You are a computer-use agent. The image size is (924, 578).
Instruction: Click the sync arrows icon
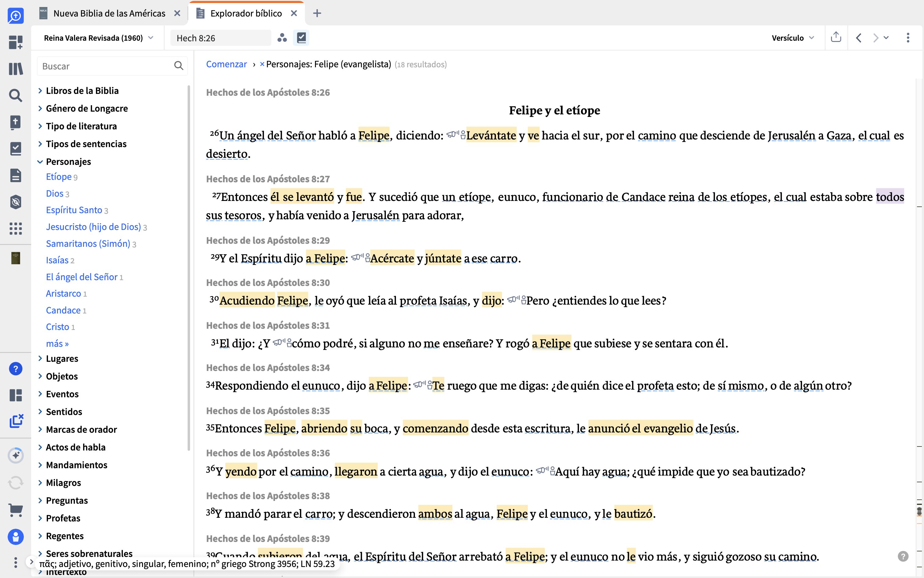(16, 483)
